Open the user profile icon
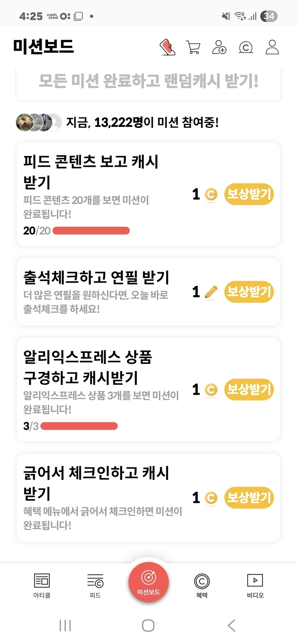 point(272,47)
